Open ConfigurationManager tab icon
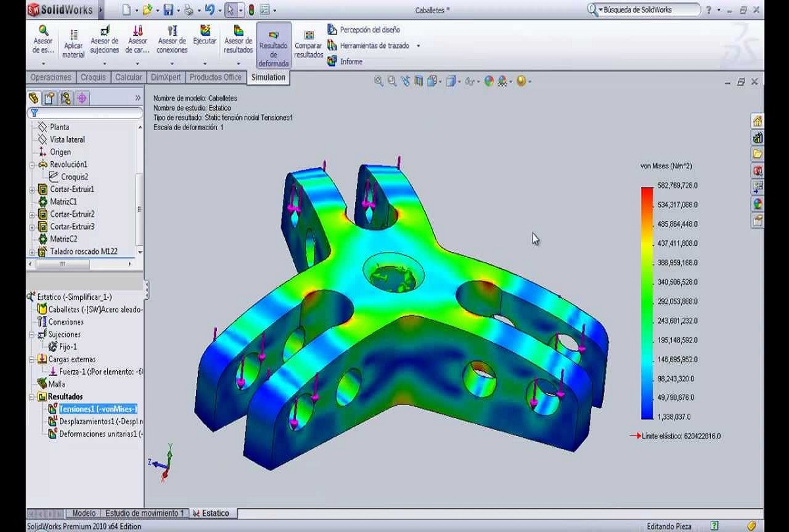 [x=65, y=98]
